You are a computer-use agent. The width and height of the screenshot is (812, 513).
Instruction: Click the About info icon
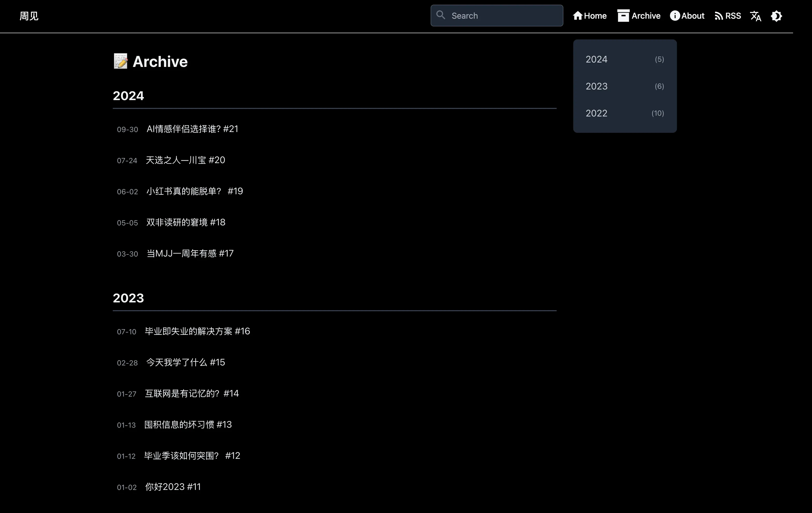coord(675,16)
